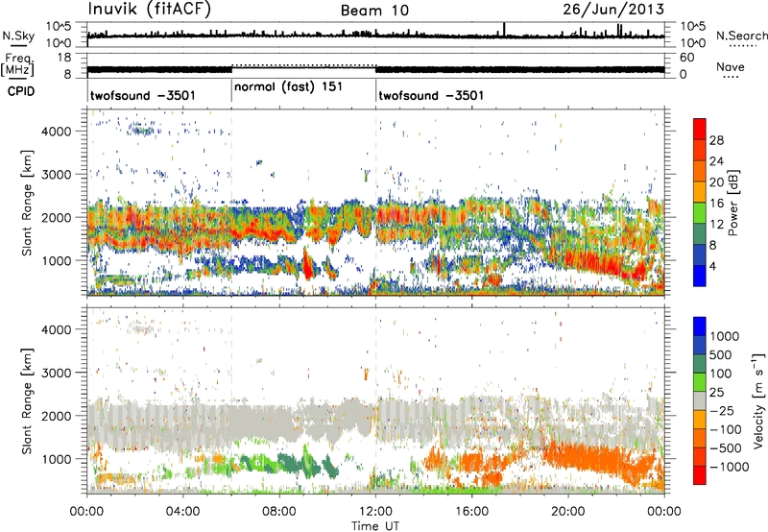Click the second 'twofsound -3501' label at 12:00
Viewport: 768px width, 532px height.
point(431,95)
